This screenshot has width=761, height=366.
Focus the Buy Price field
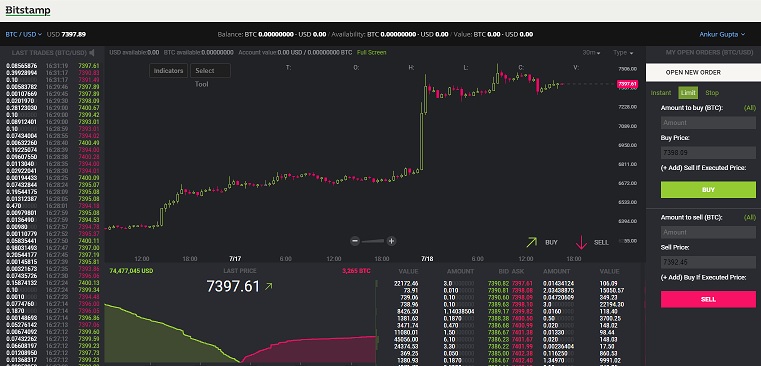(x=708, y=153)
